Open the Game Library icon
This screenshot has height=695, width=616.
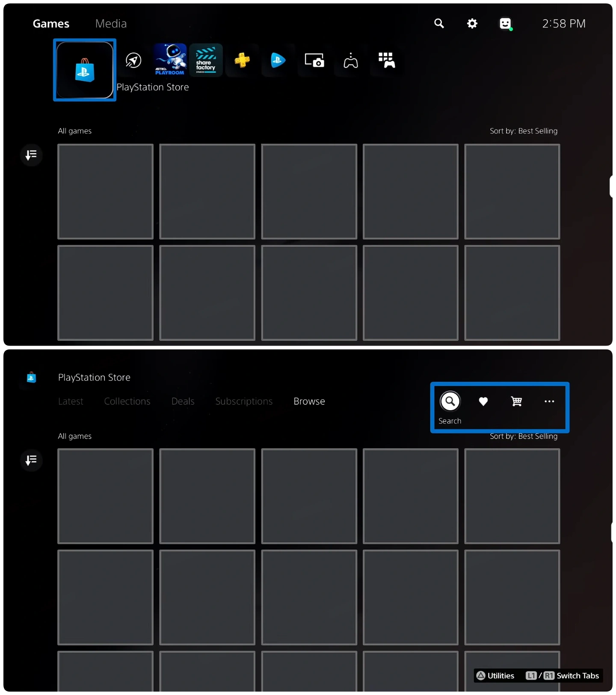387,60
